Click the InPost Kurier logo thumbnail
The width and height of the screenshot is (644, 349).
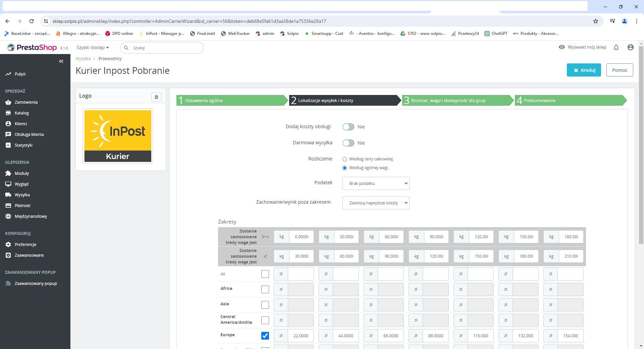(118, 136)
